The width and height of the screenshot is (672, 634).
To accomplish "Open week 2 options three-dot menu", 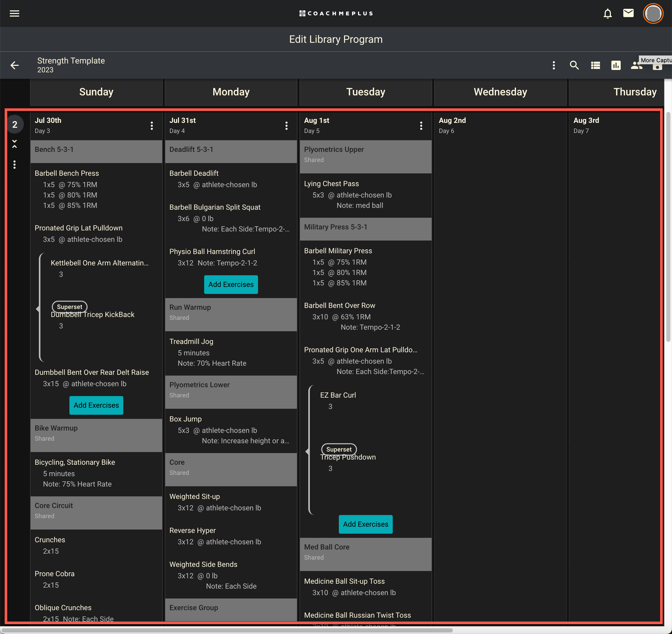I will point(14,165).
